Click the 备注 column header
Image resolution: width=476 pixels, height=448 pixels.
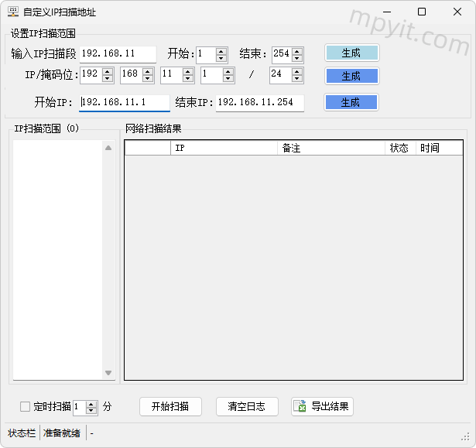click(331, 148)
